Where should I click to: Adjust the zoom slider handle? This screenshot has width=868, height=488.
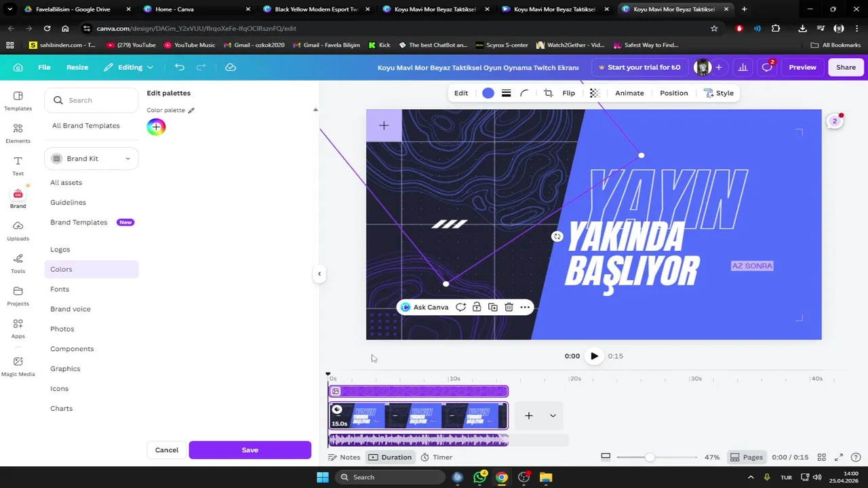pyautogui.click(x=650, y=457)
